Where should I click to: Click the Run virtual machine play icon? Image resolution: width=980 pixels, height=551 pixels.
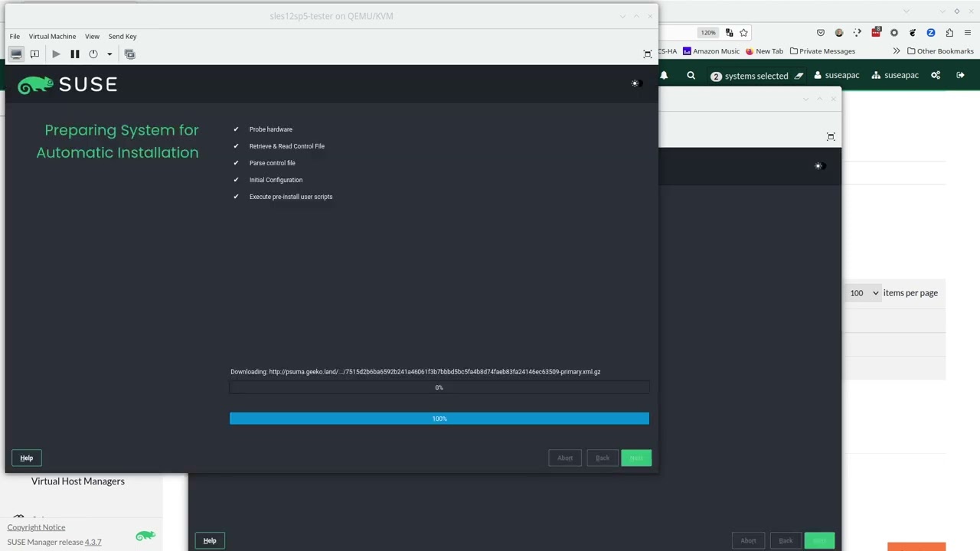tap(56, 54)
